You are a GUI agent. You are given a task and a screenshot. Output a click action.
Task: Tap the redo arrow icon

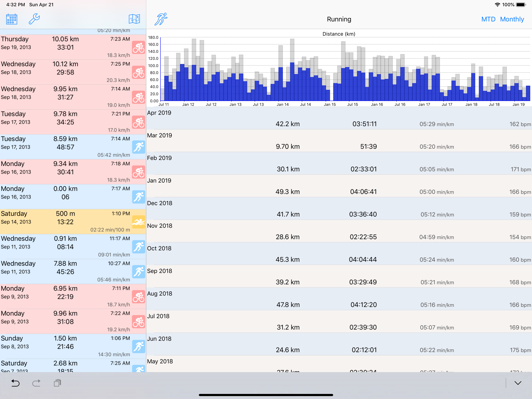coord(36,383)
